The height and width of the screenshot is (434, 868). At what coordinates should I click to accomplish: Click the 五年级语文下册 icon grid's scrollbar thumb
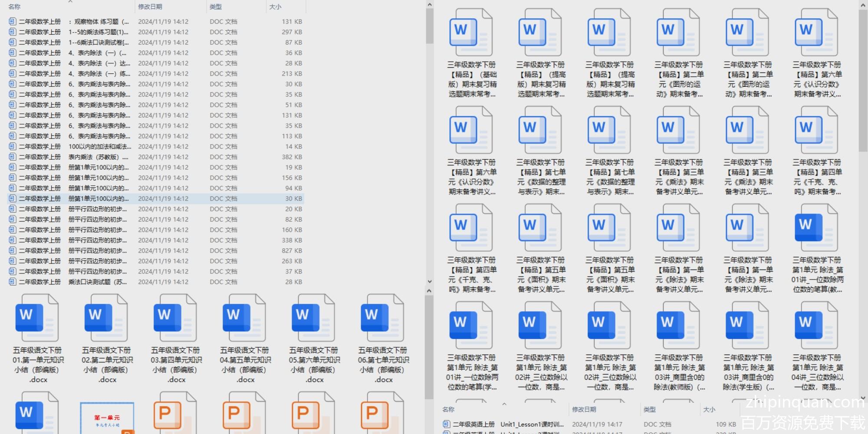[x=429, y=347]
